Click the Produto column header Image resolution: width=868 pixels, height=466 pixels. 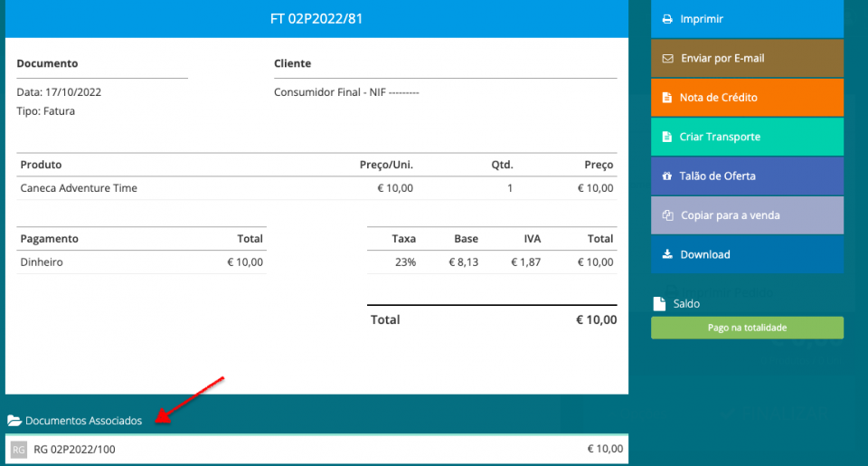[x=41, y=165]
